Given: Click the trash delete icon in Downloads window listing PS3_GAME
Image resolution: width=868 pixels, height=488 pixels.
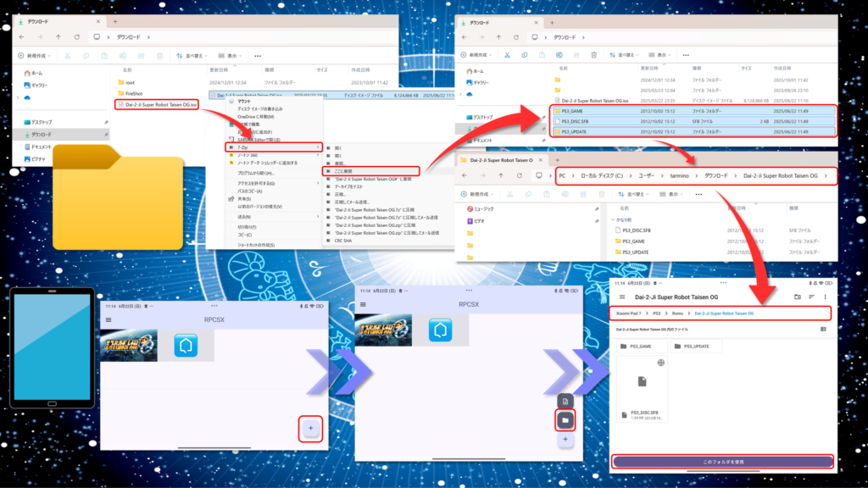Looking at the screenshot, I should click(594, 55).
